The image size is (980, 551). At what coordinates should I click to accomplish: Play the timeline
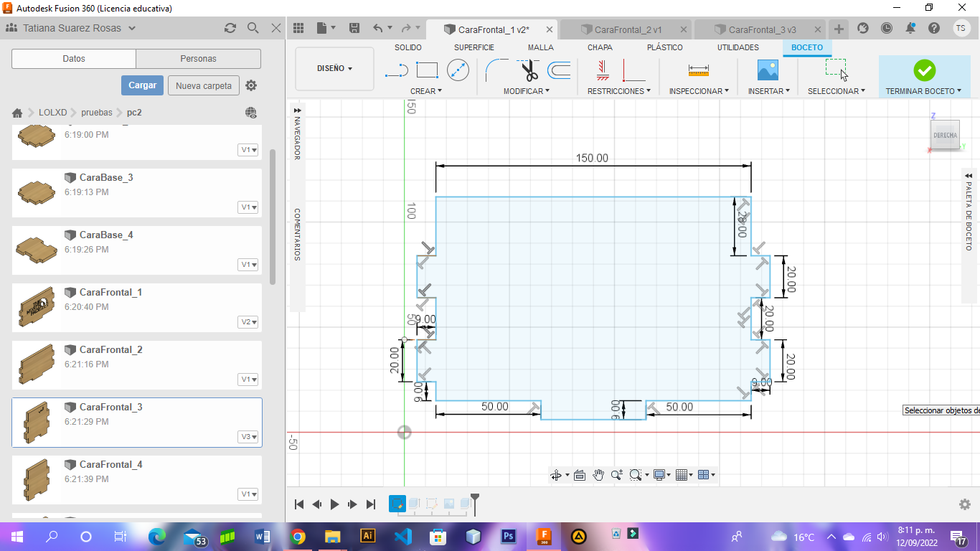click(x=334, y=504)
